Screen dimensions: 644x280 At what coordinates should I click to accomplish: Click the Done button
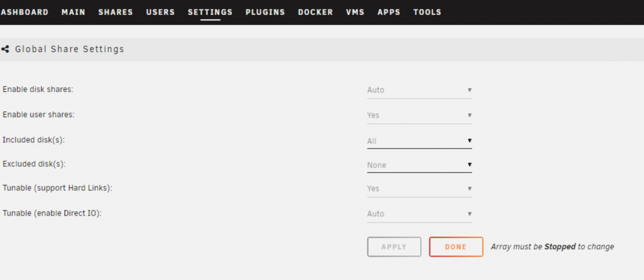[x=456, y=247]
